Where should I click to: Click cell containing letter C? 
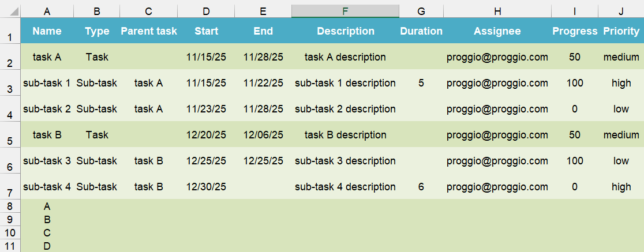pyautogui.click(x=47, y=233)
